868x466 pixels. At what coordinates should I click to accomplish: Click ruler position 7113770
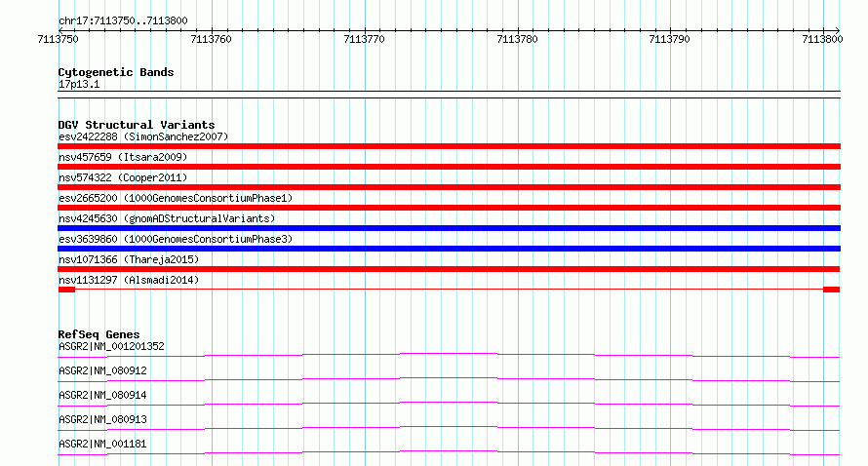[x=364, y=39]
